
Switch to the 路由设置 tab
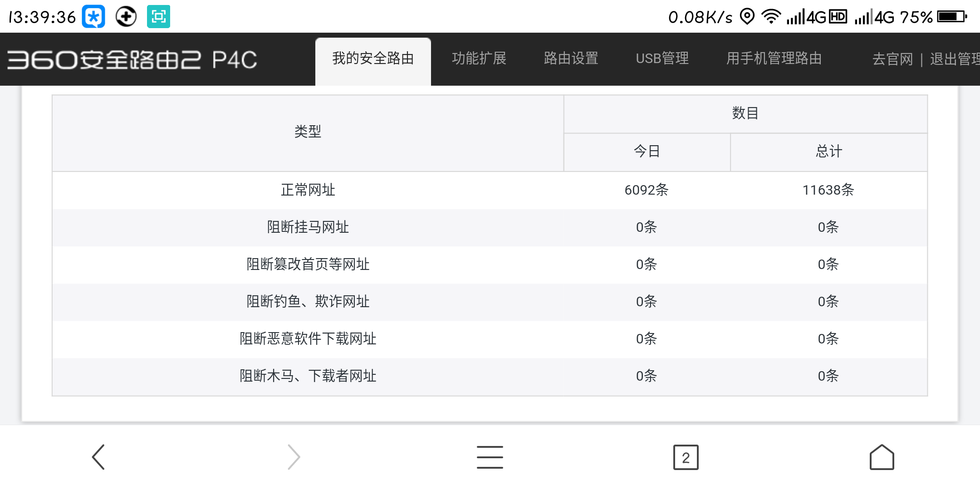coord(571,59)
